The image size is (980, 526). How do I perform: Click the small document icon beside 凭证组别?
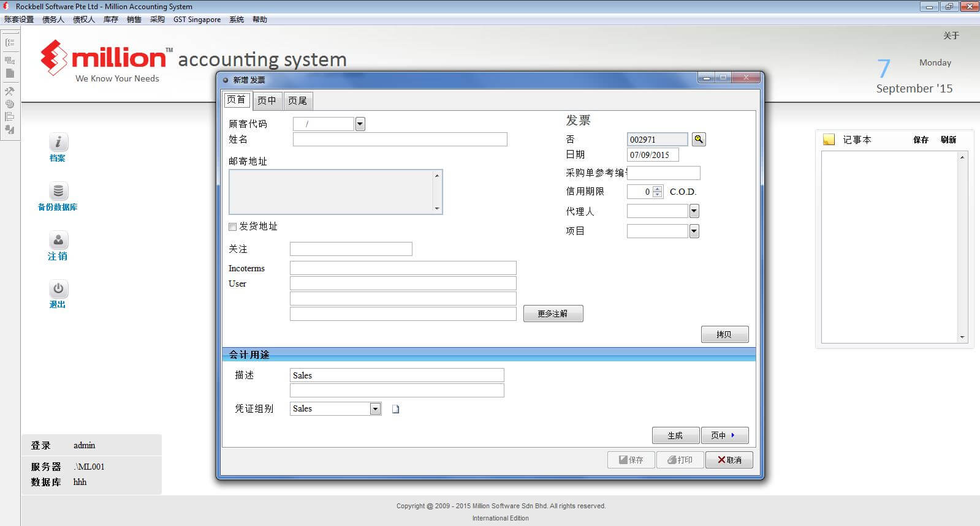[x=396, y=409]
